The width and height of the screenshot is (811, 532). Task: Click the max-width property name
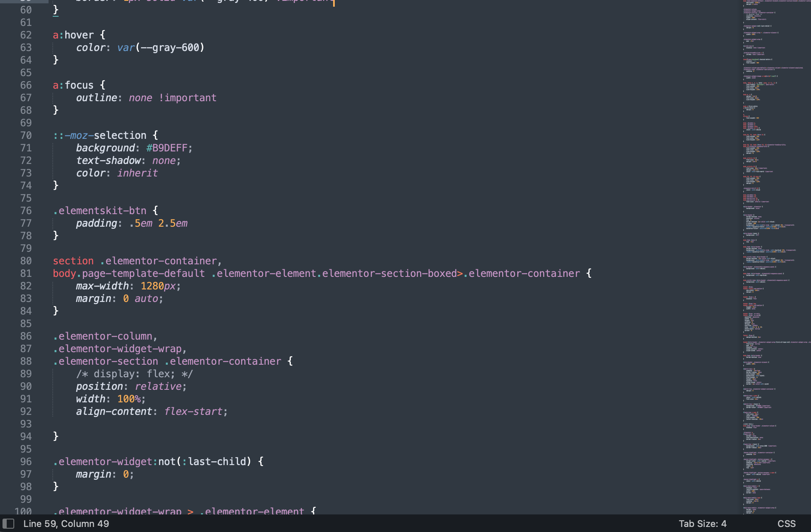pos(102,286)
